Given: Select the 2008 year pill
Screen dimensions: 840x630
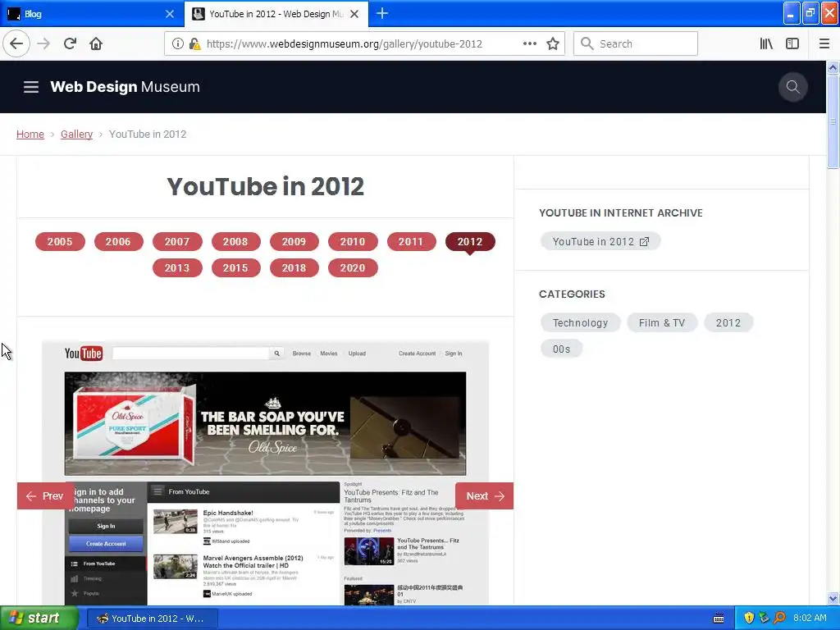Looking at the screenshot, I should [235, 242].
